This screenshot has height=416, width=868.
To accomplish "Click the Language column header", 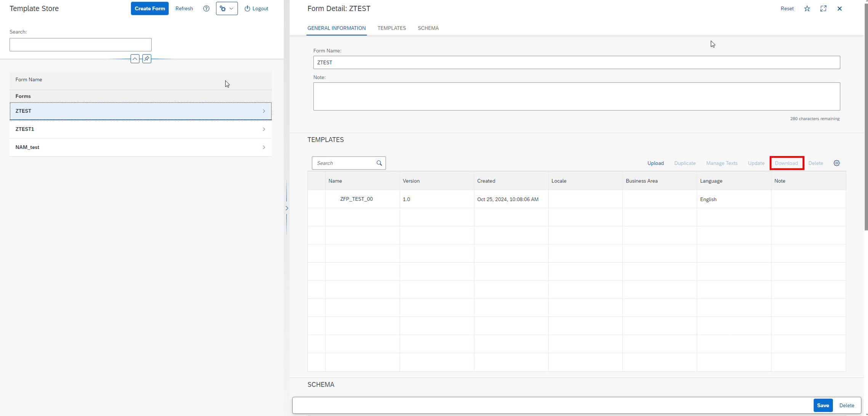I will [734, 181].
